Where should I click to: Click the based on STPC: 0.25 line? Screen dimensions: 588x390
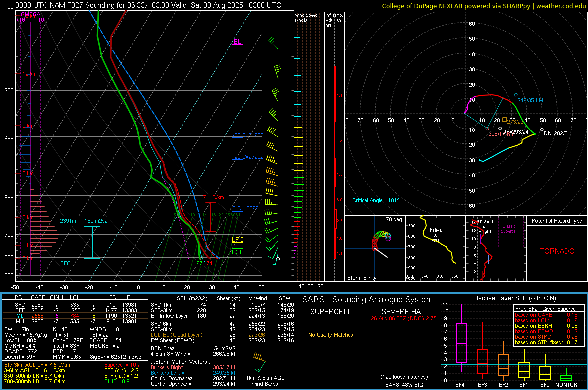pyautogui.click(x=546, y=337)
